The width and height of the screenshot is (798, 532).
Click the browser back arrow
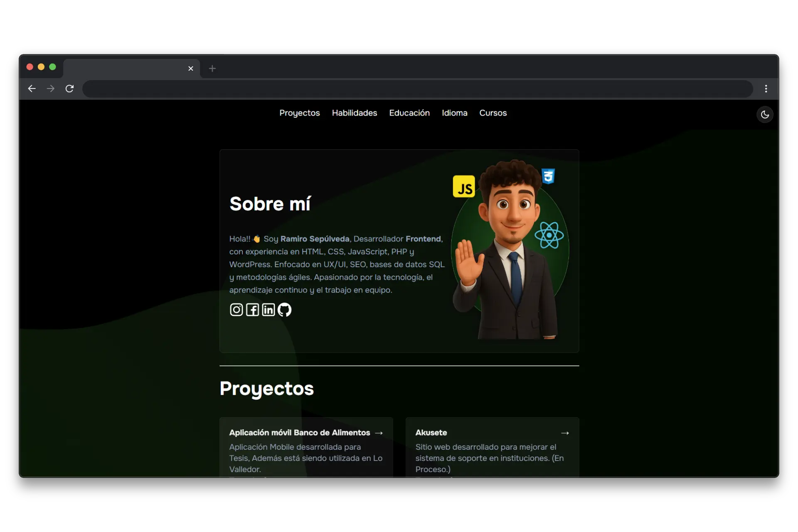(x=32, y=89)
